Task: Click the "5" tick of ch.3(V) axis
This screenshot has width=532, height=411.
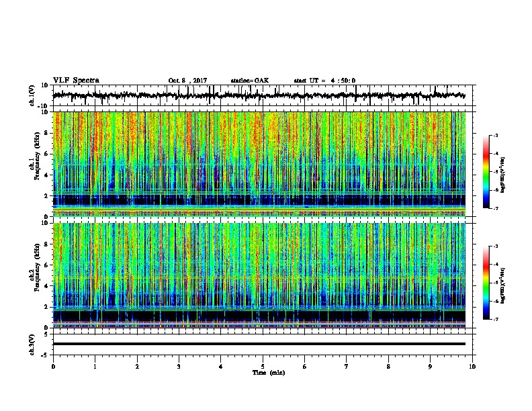Action: (47, 334)
